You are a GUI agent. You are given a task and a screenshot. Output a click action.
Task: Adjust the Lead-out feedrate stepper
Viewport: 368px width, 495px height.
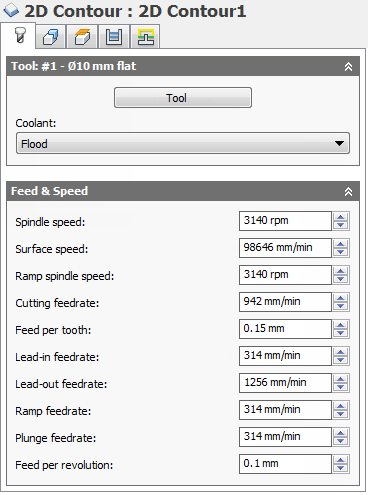pos(341,383)
